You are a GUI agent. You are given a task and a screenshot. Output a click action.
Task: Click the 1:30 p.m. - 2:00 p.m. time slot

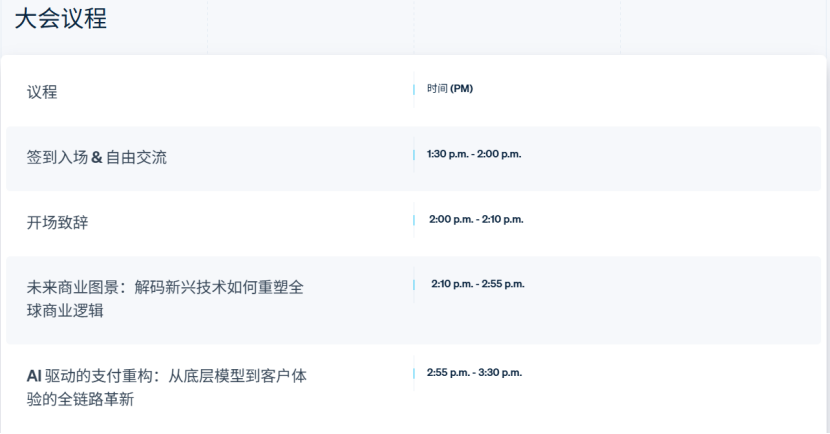pyautogui.click(x=474, y=154)
